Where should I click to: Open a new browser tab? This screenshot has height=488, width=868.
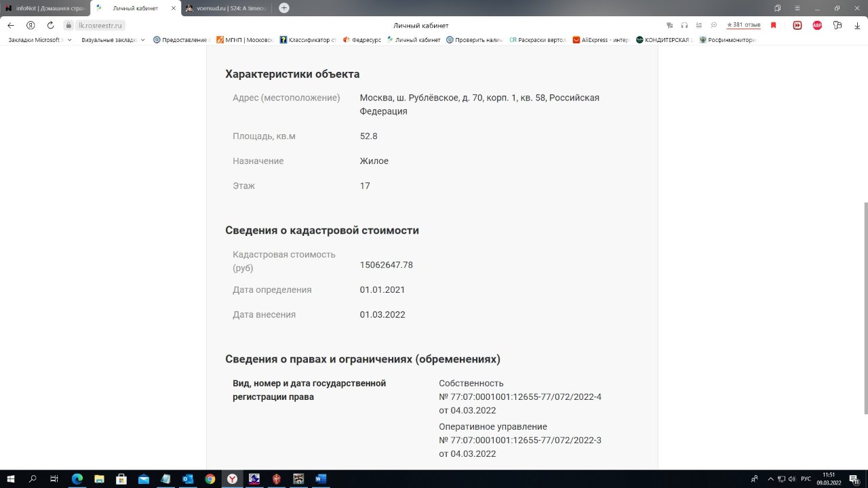284,8
